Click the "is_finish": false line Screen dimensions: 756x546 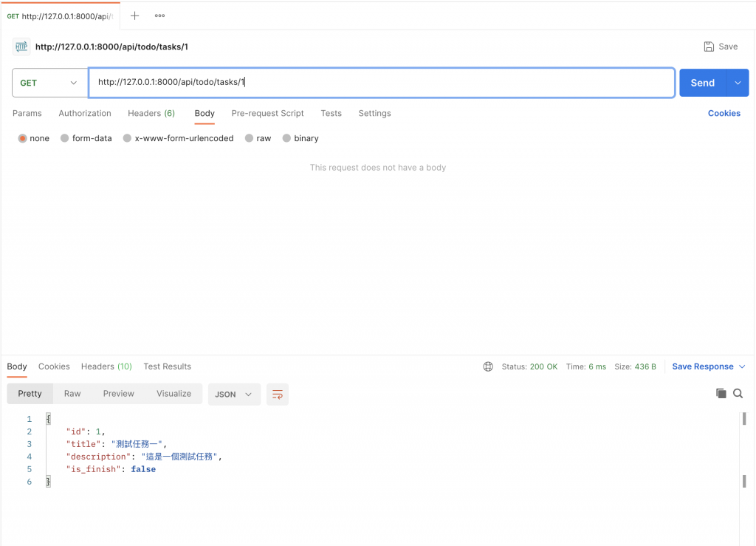click(x=111, y=469)
